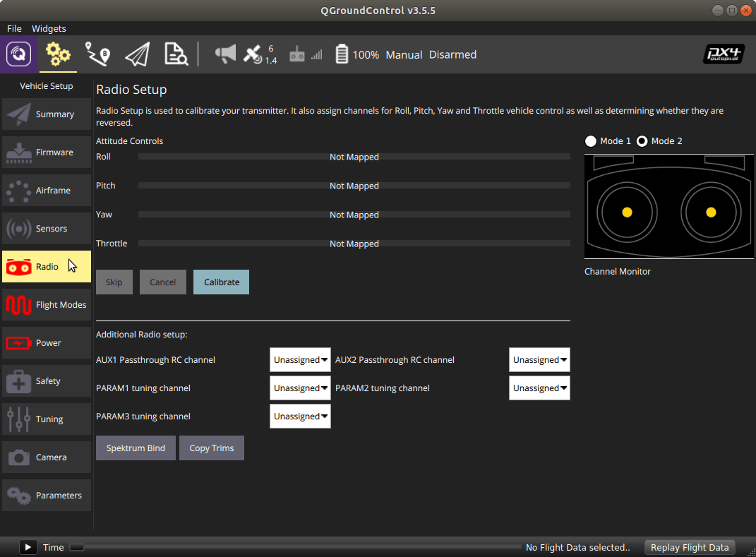Viewport: 756px width, 557px height.
Task: Go to the Sensors setup page
Action: click(x=47, y=229)
